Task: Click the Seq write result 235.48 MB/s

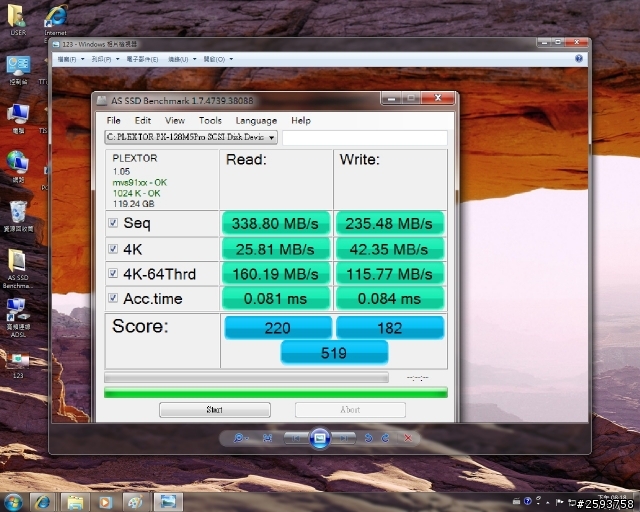Action: click(389, 223)
